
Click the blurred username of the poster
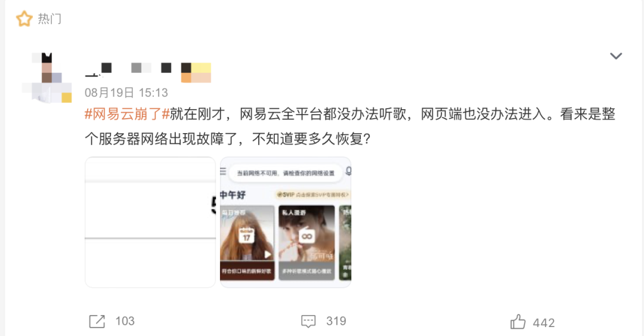pyautogui.click(x=148, y=72)
